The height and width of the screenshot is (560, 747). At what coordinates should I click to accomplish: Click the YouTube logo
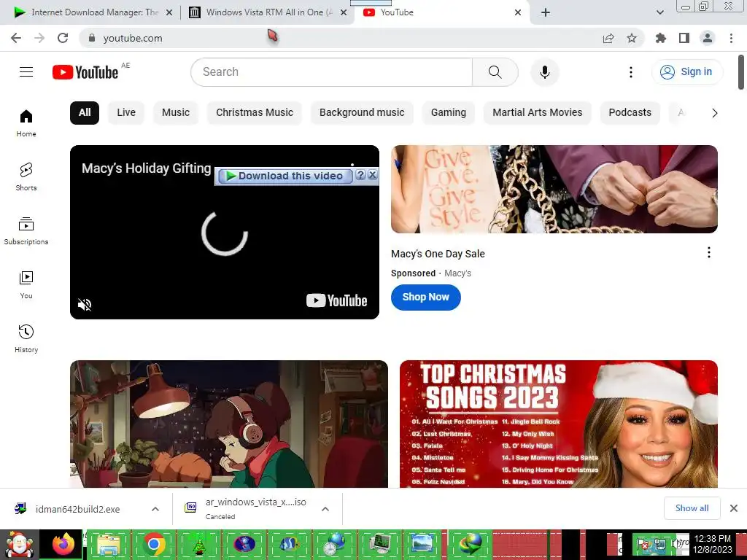[x=85, y=72]
